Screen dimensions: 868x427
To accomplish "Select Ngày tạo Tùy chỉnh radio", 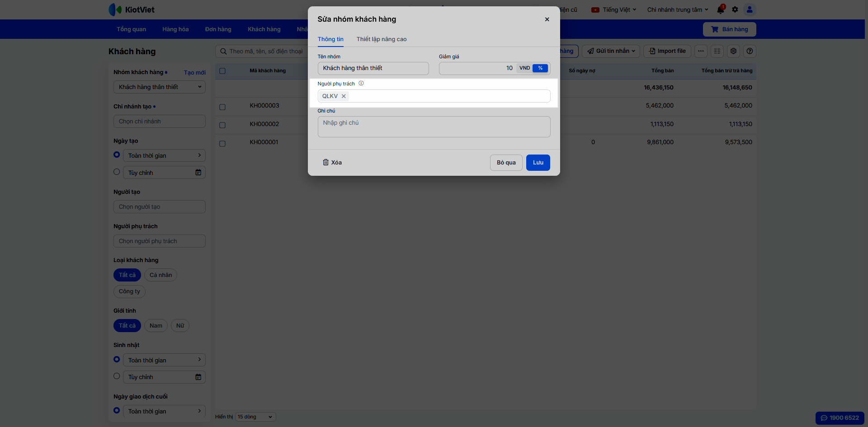I will (117, 172).
